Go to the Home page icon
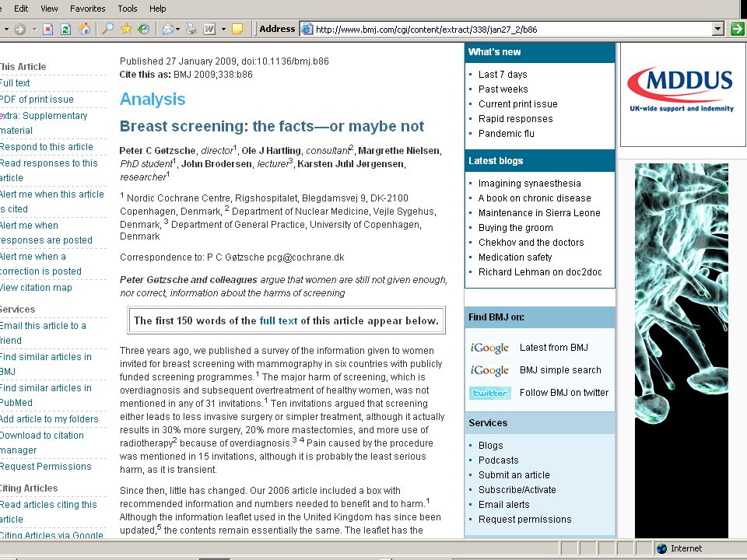747x560 pixels. (x=84, y=30)
